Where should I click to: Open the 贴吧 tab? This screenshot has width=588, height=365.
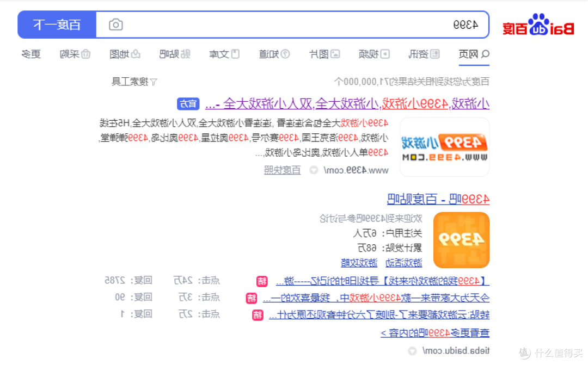point(175,54)
